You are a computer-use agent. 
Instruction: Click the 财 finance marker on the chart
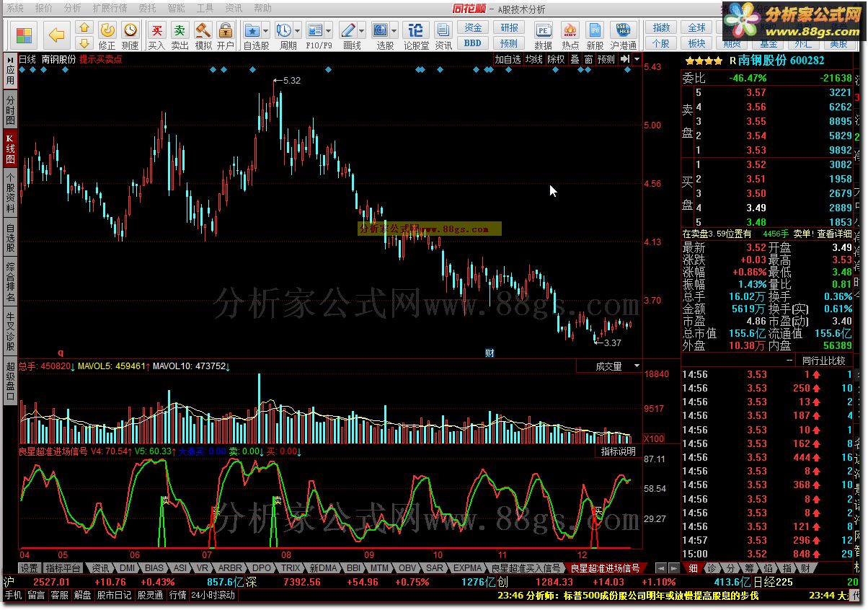coord(490,353)
